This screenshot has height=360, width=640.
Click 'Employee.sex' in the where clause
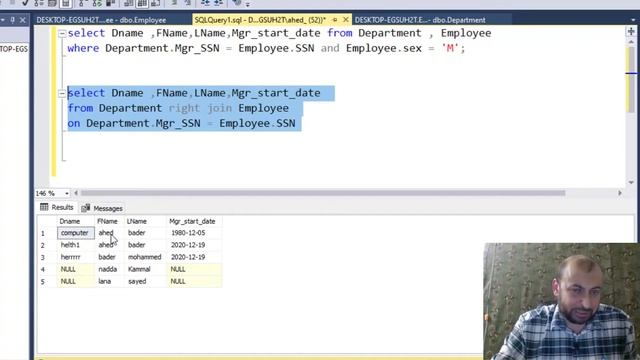[384, 48]
